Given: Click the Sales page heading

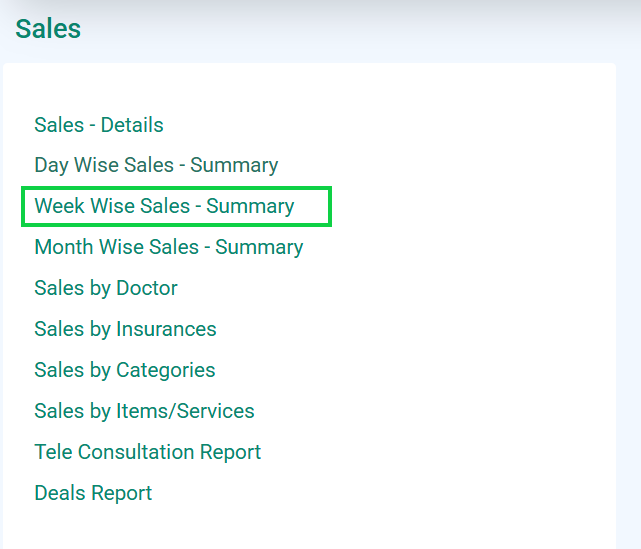Looking at the screenshot, I should pyautogui.click(x=48, y=29).
